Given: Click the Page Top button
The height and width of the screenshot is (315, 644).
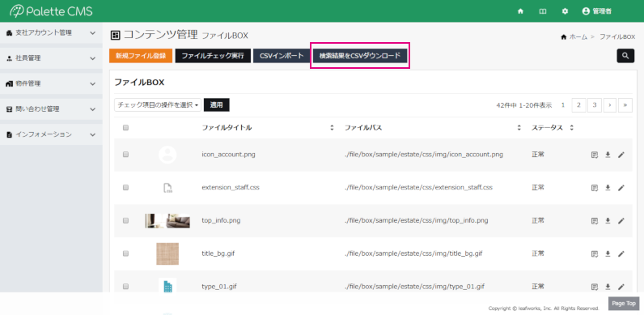Looking at the screenshot, I should (624, 304).
